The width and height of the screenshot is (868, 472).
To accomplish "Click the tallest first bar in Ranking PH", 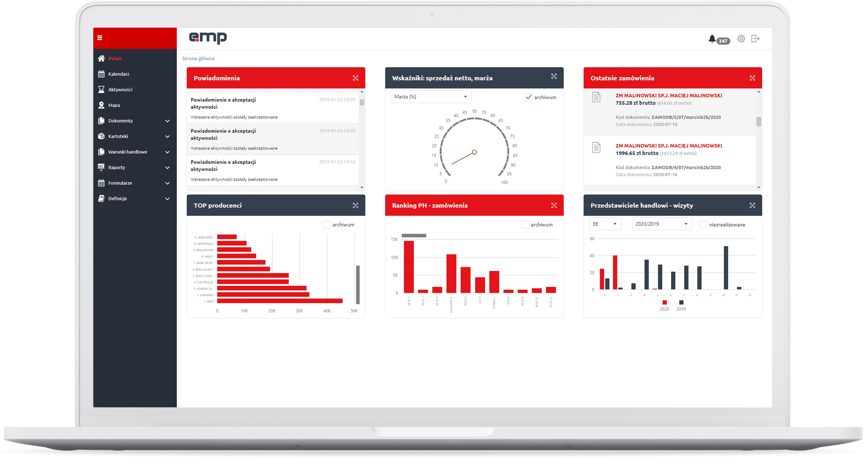I will pyautogui.click(x=409, y=267).
